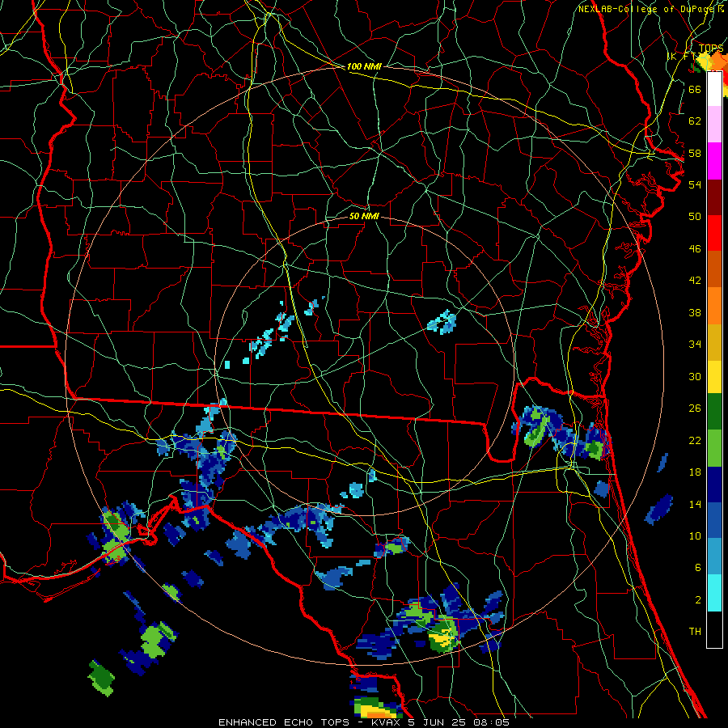Image resolution: width=728 pixels, height=728 pixels.
Task: Click the "100 NMI" range ring label
Action: click(x=364, y=66)
